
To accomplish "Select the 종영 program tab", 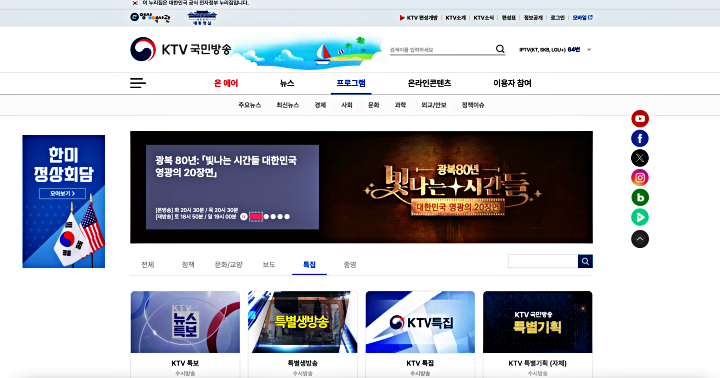I will tap(350, 265).
